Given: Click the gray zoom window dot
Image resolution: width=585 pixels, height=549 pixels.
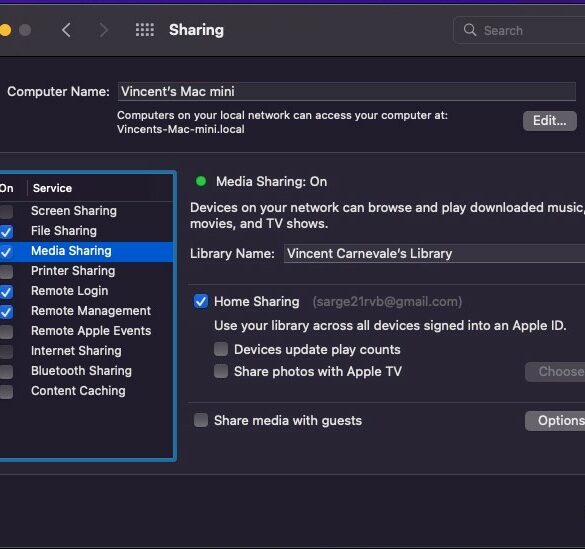Looking at the screenshot, I should pos(25,30).
